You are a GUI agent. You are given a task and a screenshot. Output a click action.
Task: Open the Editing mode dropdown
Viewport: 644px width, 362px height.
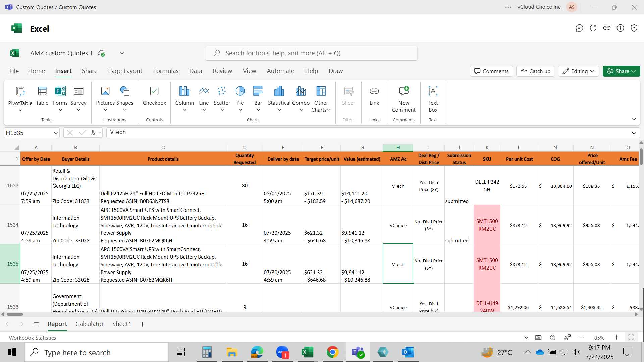point(579,71)
